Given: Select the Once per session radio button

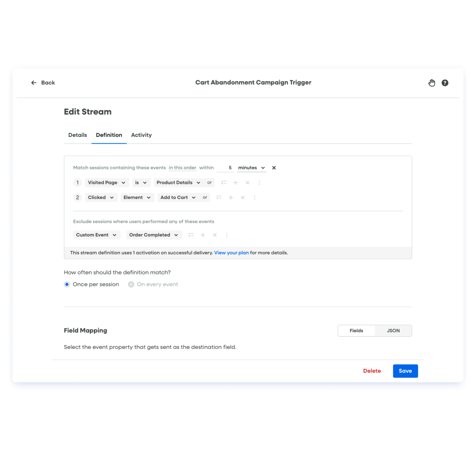Looking at the screenshot, I should (67, 284).
